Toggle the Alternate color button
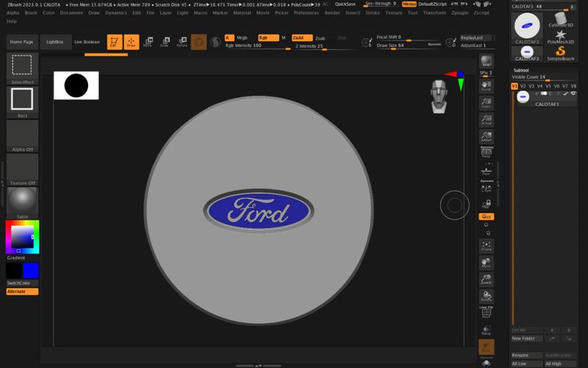 [22, 291]
